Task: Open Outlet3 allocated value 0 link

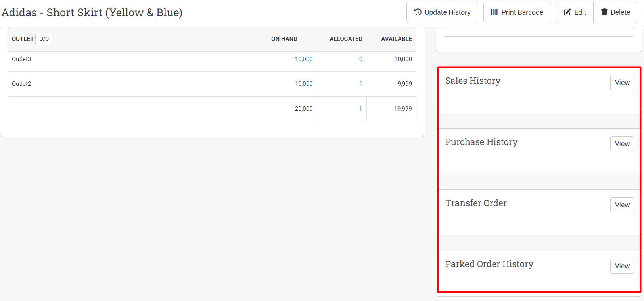Action: (361, 59)
